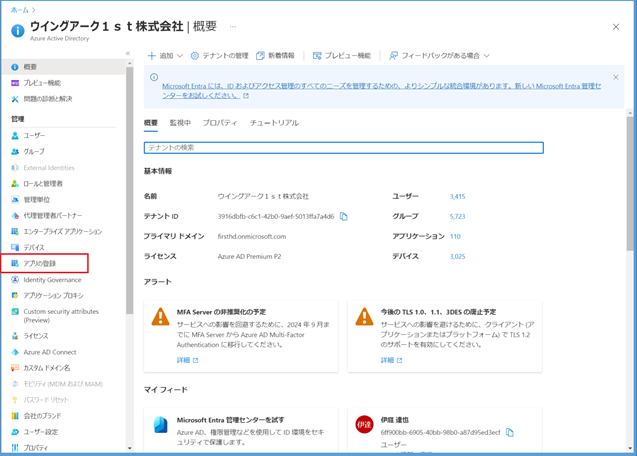Screen dimensions: 637x456
Task: Click the primary domain firsthd.onmicrosoft.com
Action: coord(252,237)
